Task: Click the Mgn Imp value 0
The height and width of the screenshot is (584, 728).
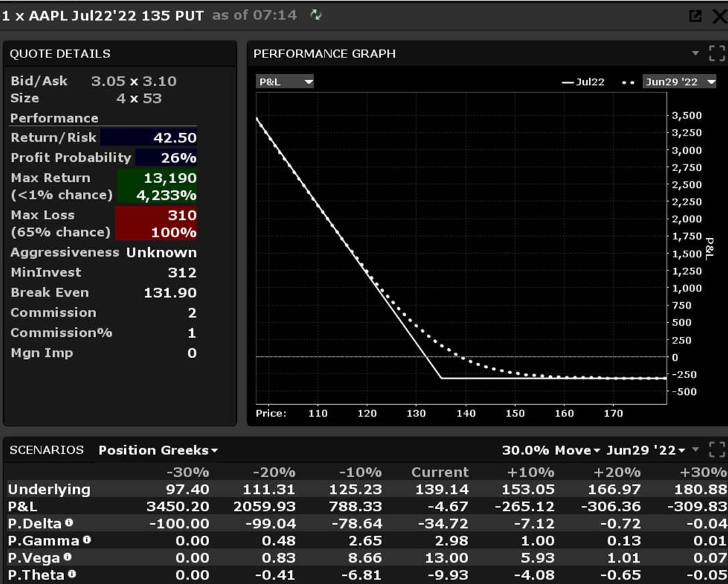Action: [x=192, y=353]
